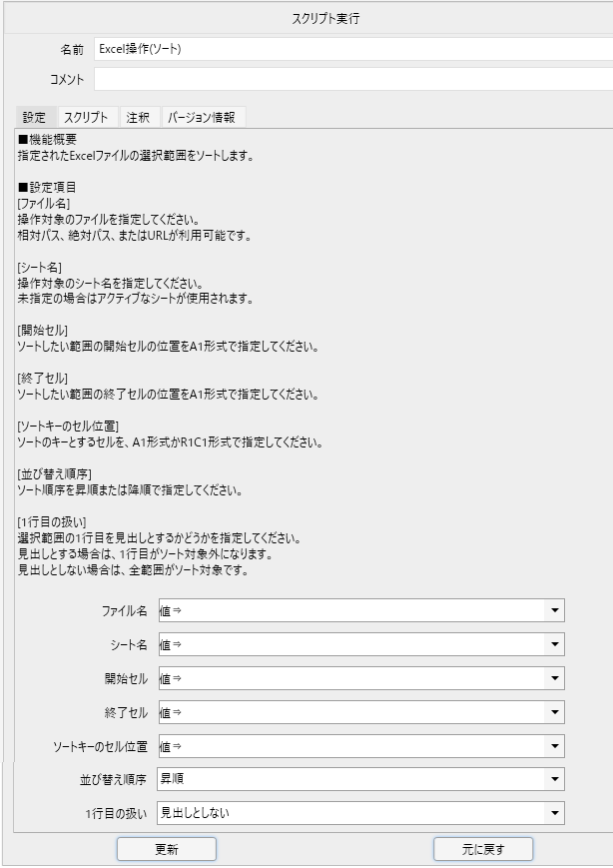Expand the ソートキーのセル位置 dropdown arrow
Viewport: 613px width, 868px height.
pyautogui.click(x=554, y=747)
